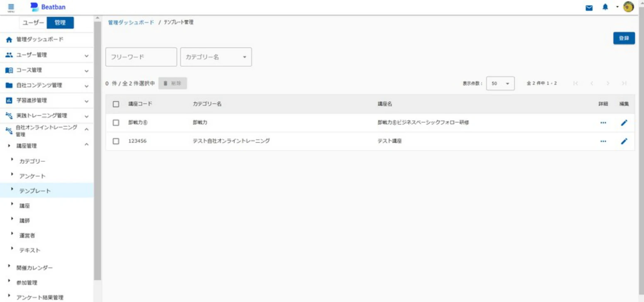Click the 管理ダッシュボード home icon
Image resolution: width=644 pixels, height=302 pixels.
pyautogui.click(x=9, y=40)
